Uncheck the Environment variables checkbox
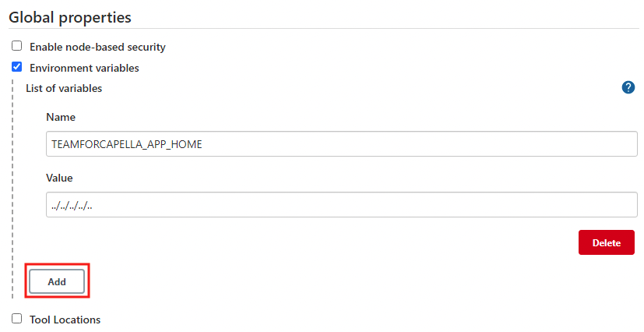 click(17, 67)
